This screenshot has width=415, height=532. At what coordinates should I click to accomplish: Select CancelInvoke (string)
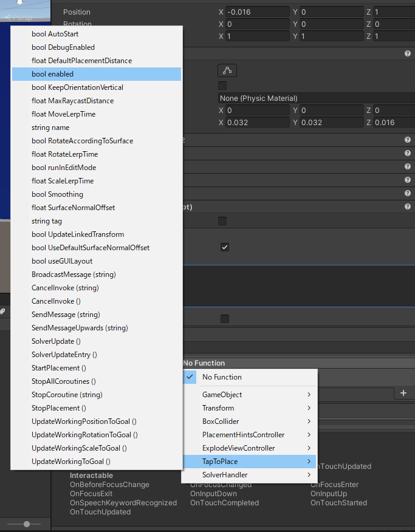pos(97,288)
